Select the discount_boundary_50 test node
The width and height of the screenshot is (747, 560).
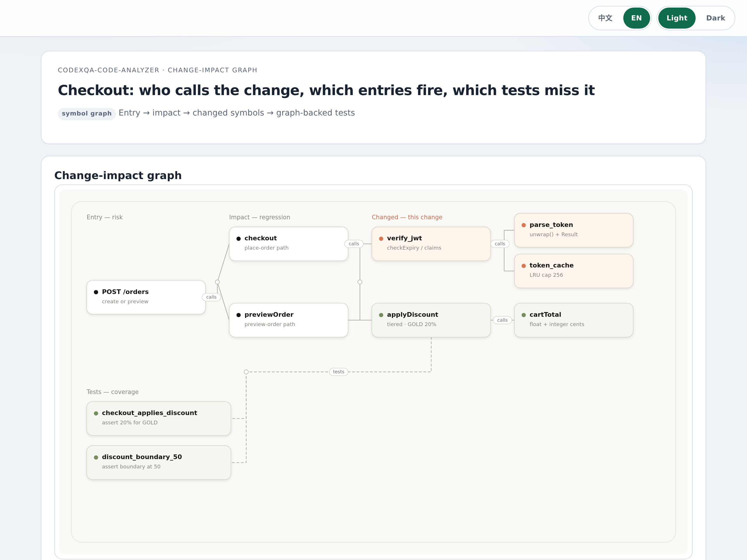click(x=159, y=463)
